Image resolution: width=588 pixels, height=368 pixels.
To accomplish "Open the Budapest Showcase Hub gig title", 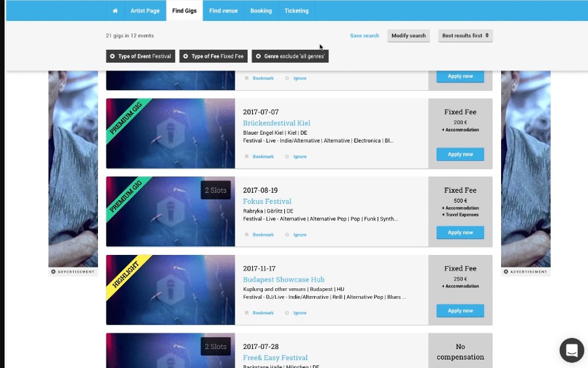I will tap(284, 280).
